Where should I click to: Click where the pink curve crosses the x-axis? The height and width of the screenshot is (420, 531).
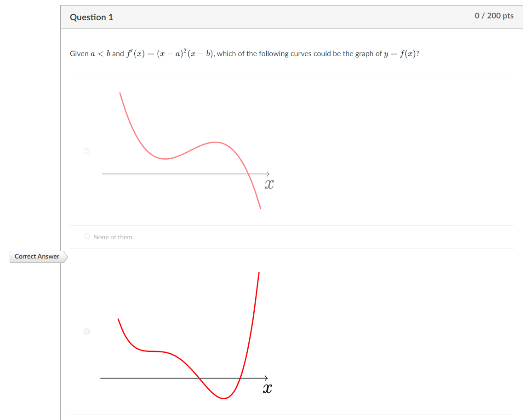(x=249, y=174)
